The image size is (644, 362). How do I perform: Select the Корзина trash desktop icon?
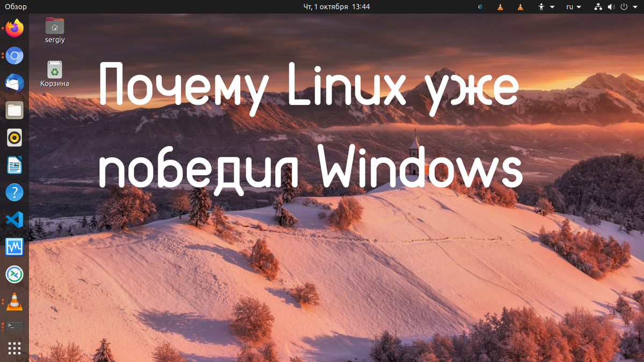coord(55,74)
